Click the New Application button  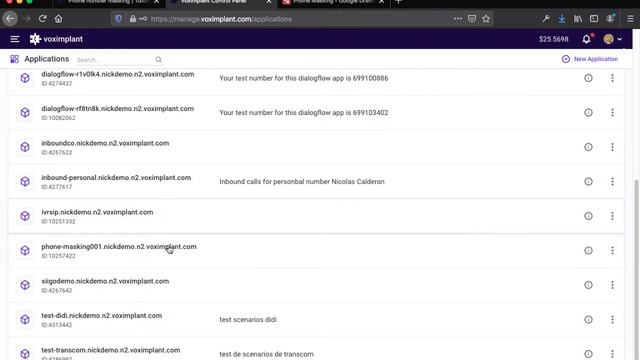tap(590, 59)
